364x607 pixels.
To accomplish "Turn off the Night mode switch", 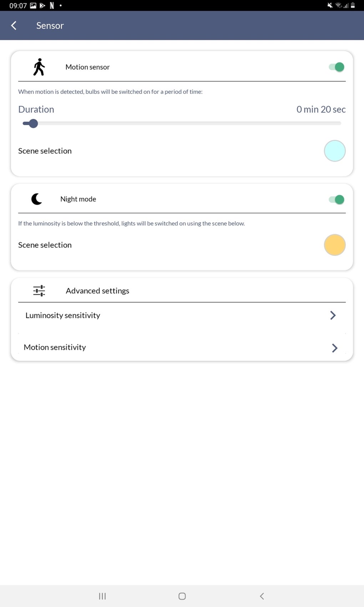I will click(x=337, y=199).
